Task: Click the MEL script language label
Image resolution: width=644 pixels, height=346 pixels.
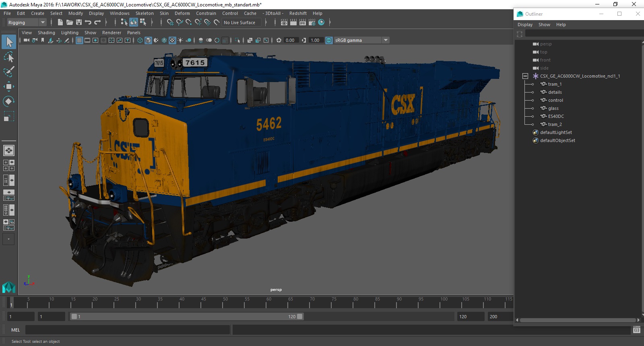Action: click(15, 330)
